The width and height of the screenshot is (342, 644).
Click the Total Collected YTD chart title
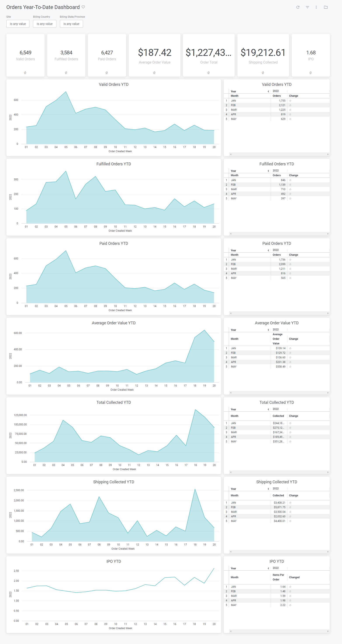point(114,402)
